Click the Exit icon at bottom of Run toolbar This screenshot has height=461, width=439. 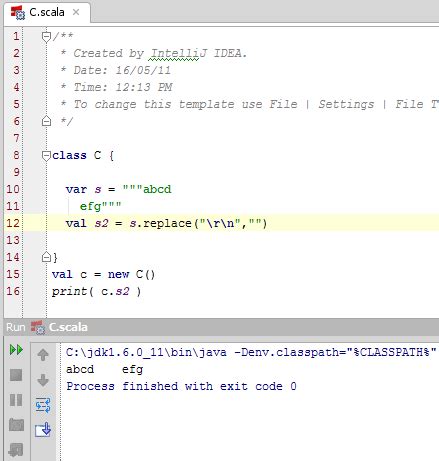(x=16, y=450)
